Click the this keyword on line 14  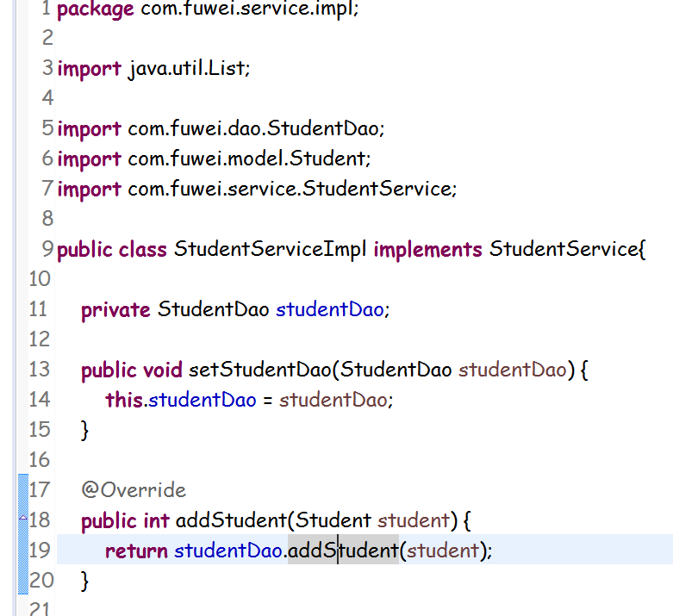(124, 400)
